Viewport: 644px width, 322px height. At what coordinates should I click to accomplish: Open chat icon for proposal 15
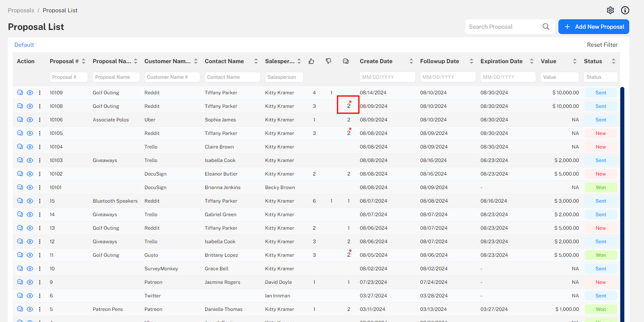20,201
